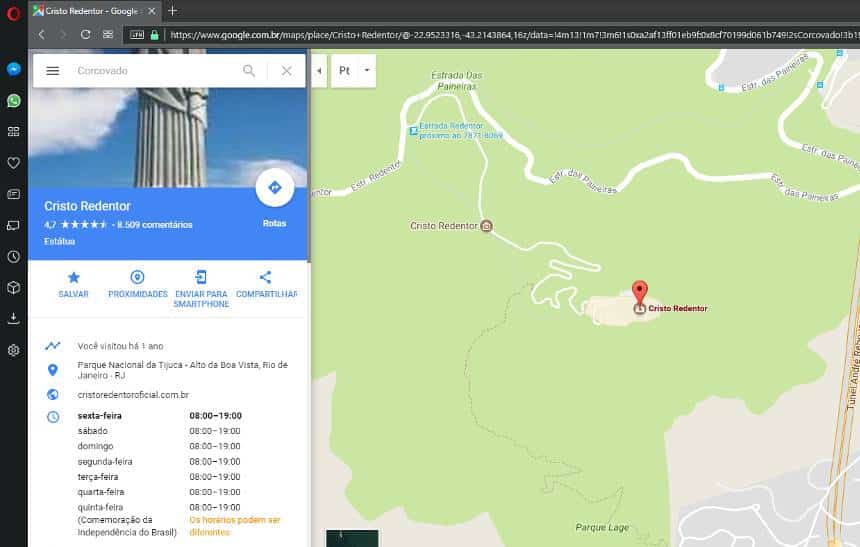Click the Proximidades button

[x=138, y=284]
